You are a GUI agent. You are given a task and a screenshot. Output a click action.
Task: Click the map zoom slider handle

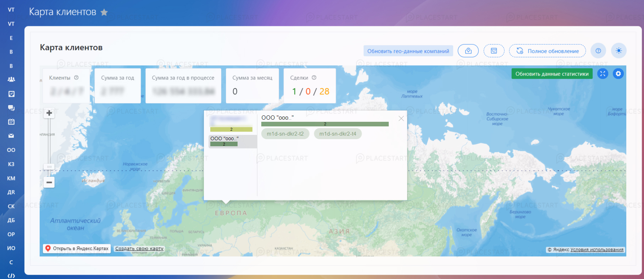pos(49,166)
